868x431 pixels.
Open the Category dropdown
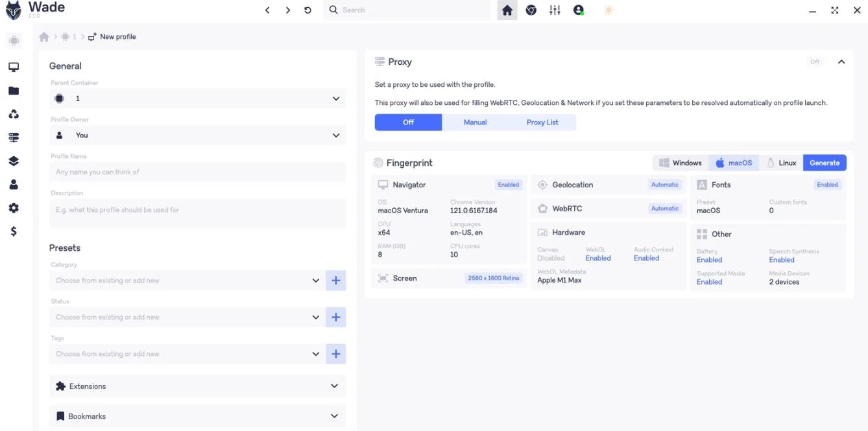187,281
